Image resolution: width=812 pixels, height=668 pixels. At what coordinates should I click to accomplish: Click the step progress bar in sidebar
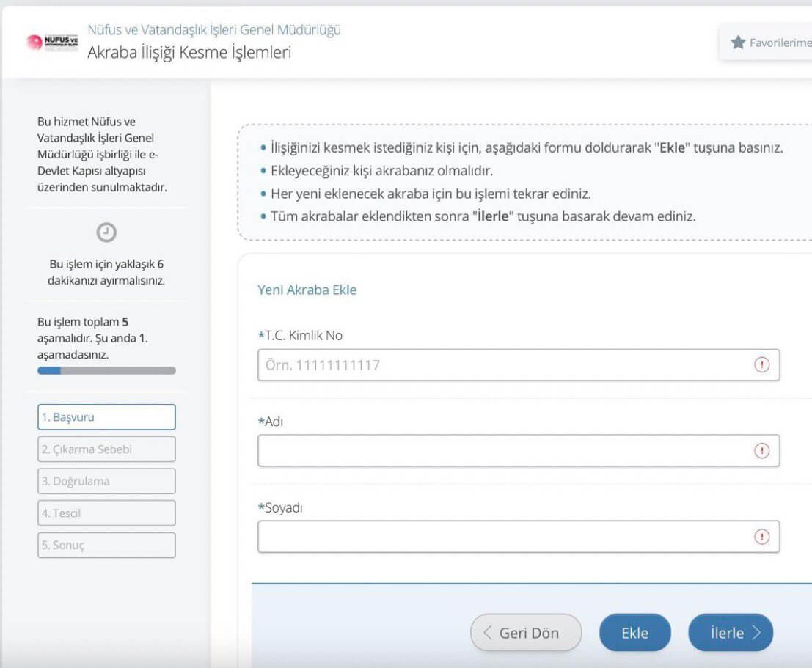click(x=106, y=371)
